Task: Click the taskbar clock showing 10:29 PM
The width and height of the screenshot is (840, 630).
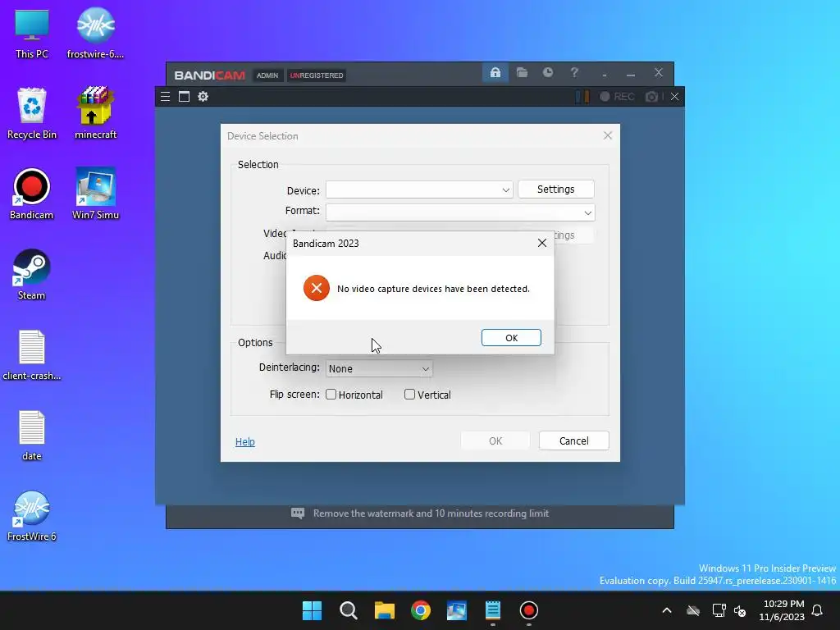Action: click(x=782, y=610)
